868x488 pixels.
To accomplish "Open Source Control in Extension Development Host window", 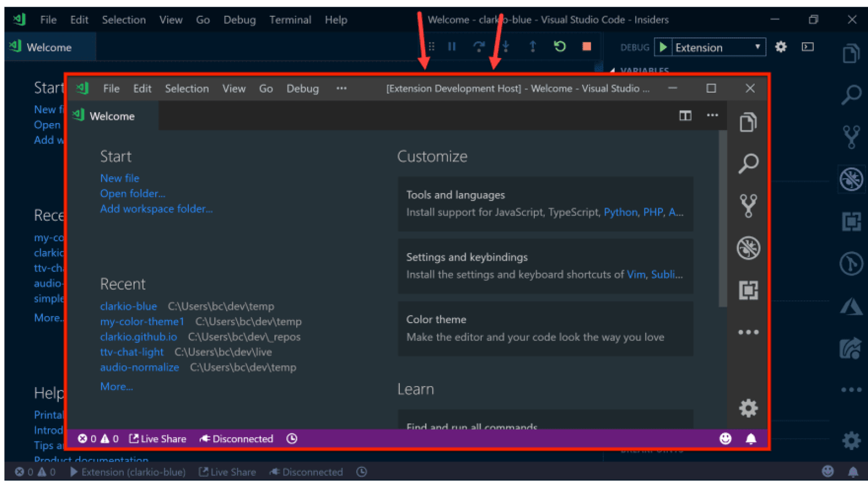I will coord(748,206).
